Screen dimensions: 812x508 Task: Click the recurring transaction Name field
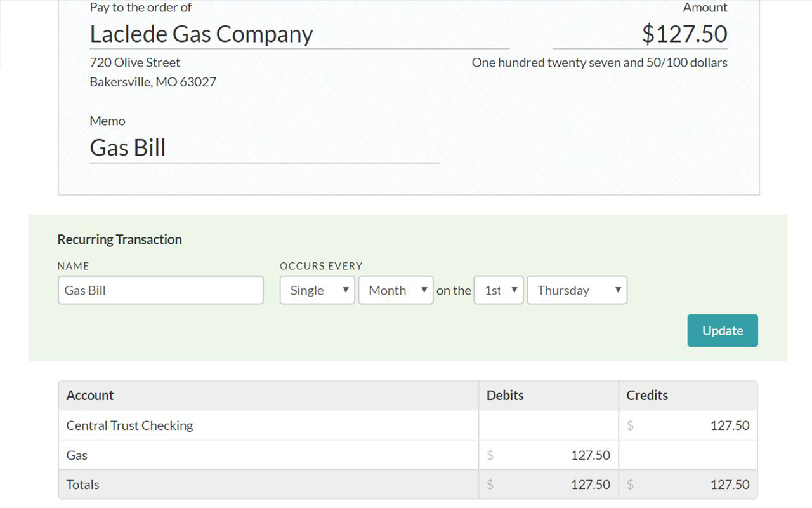(x=160, y=290)
